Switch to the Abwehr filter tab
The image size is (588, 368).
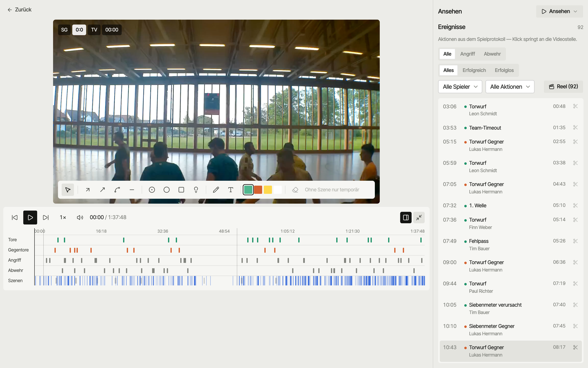click(492, 54)
